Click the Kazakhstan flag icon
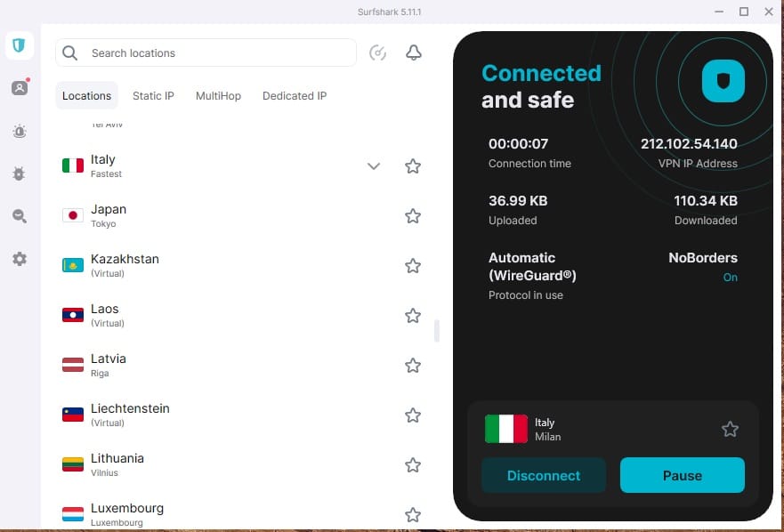Image resolution: width=784 pixels, height=532 pixels. 73,265
